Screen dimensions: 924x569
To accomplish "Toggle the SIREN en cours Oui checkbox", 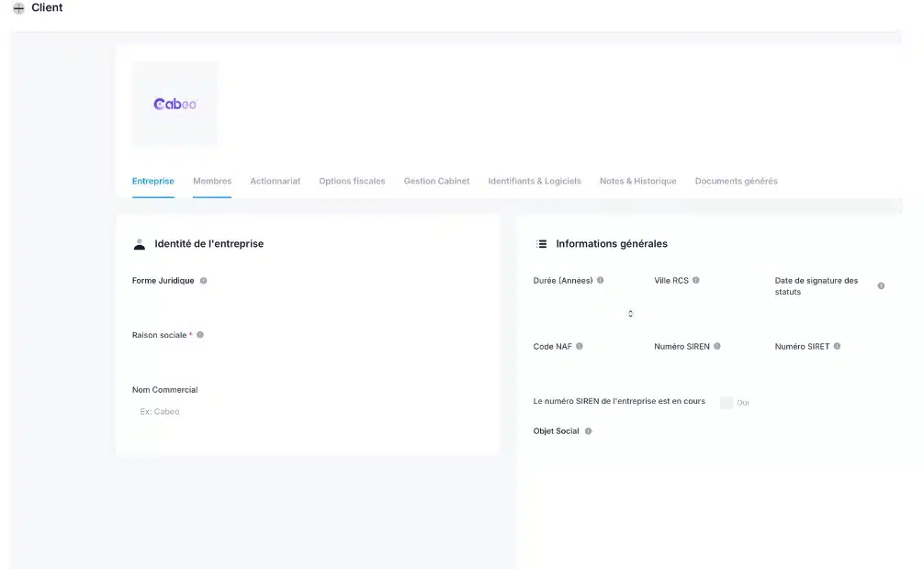I will (727, 402).
